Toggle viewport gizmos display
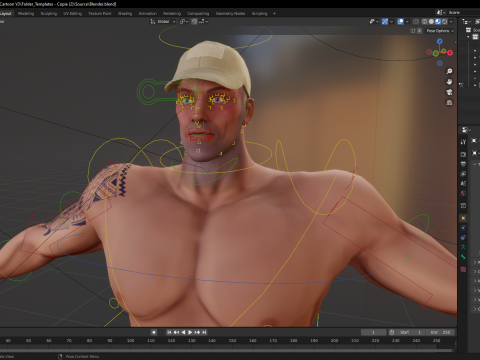Screen dimensions: 480x360 click(385, 21)
